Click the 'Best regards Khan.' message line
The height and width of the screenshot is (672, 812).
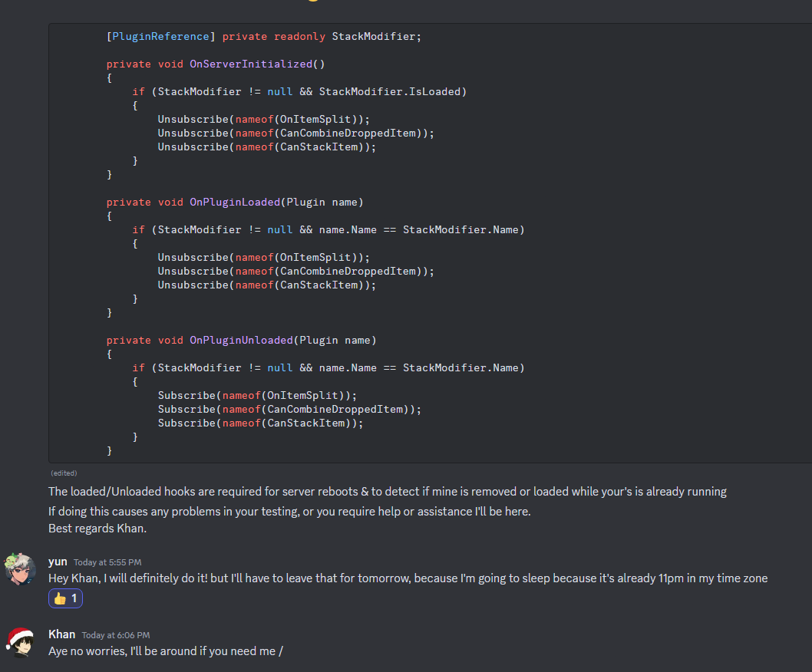[96, 529]
